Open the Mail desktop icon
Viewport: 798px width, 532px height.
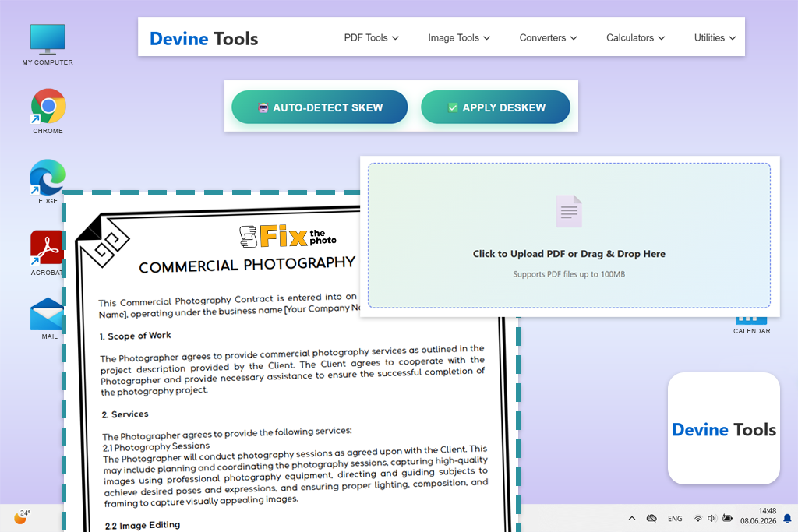click(47, 319)
